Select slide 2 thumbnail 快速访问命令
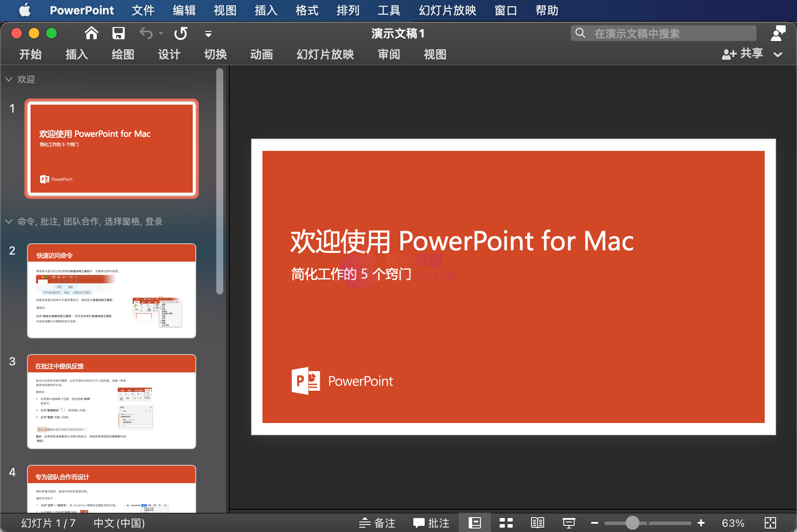This screenshot has height=532, width=797. point(112,291)
